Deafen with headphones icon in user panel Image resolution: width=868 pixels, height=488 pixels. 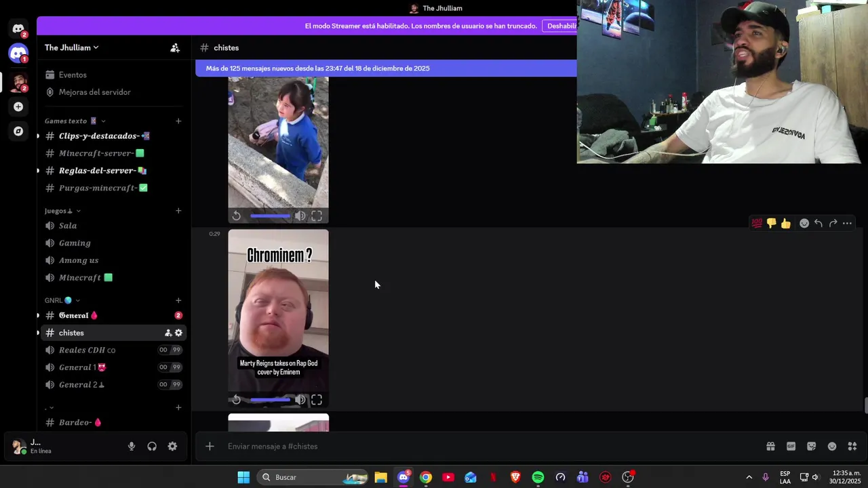pyautogui.click(x=152, y=446)
